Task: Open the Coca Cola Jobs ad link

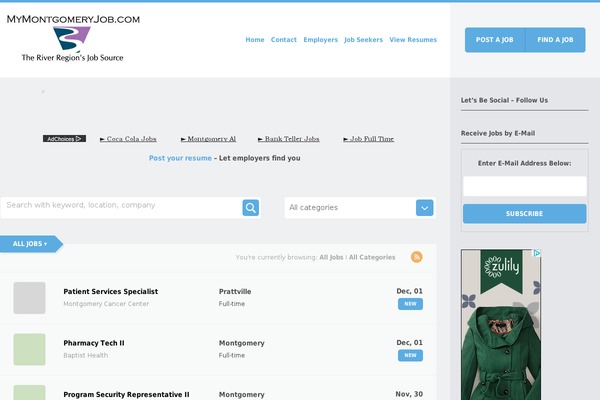Action: tap(128, 139)
